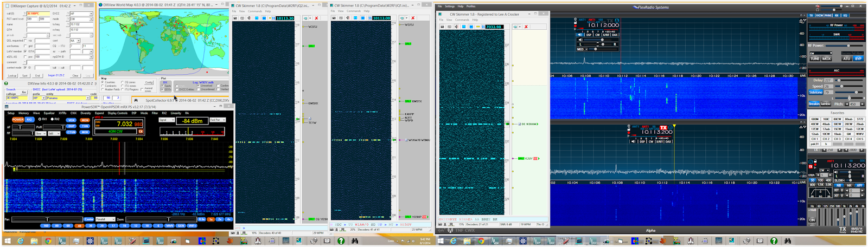The width and height of the screenshot is (868, 247).
Task: Check the QSL requested checkbox in DXKeeper
Action: tap(25, 41)
